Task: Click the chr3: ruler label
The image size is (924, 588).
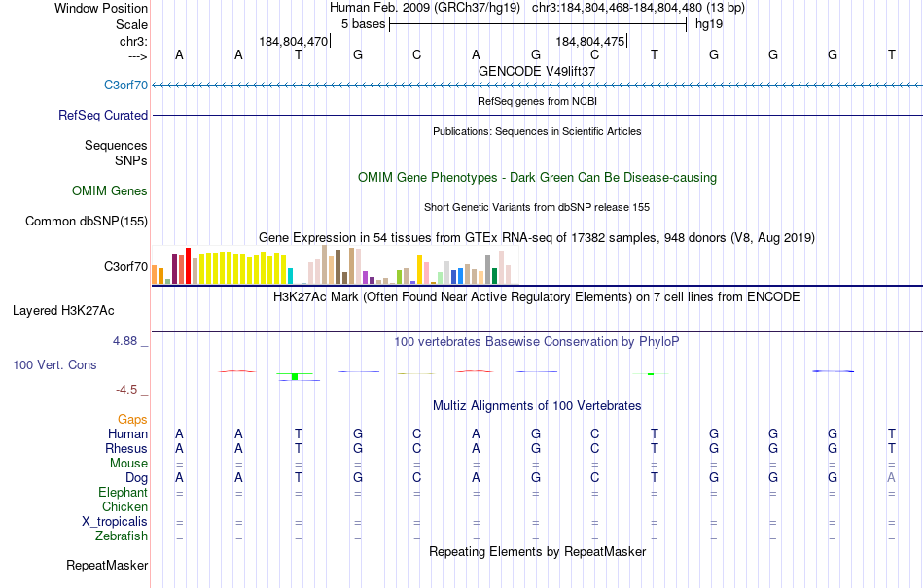Action: pos(133,41)
